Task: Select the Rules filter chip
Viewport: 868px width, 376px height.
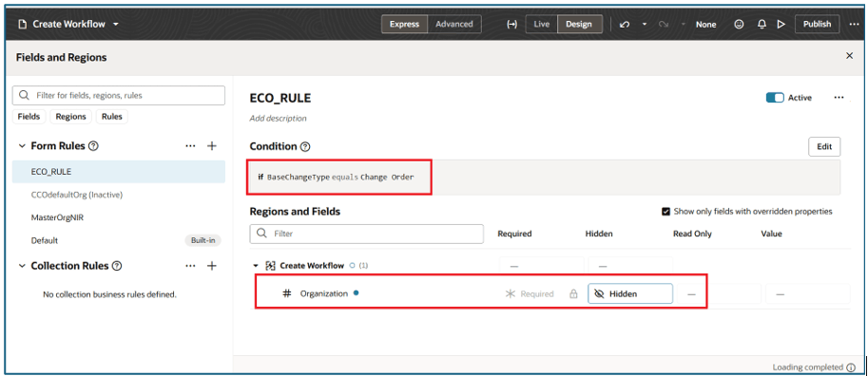Action: coord(112,117)
